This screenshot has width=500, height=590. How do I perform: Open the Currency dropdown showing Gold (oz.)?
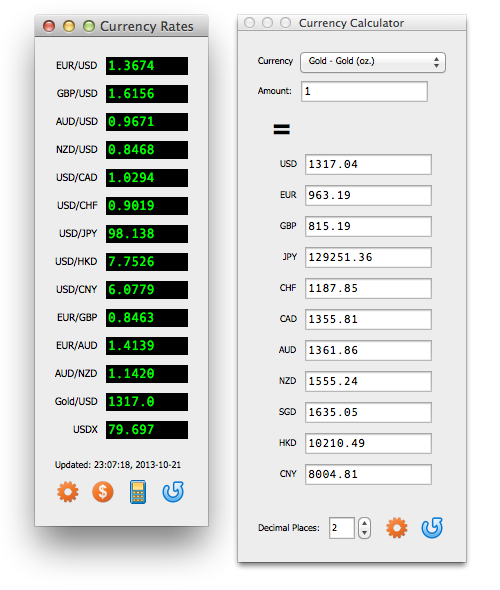pyautogui.click(x=373, y=62)
